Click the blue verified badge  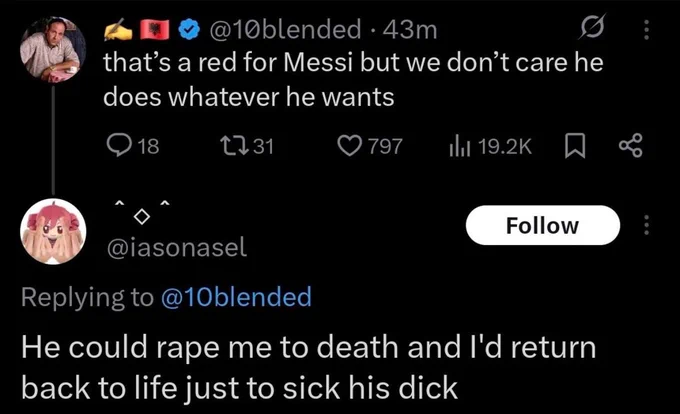pos(189,29)
